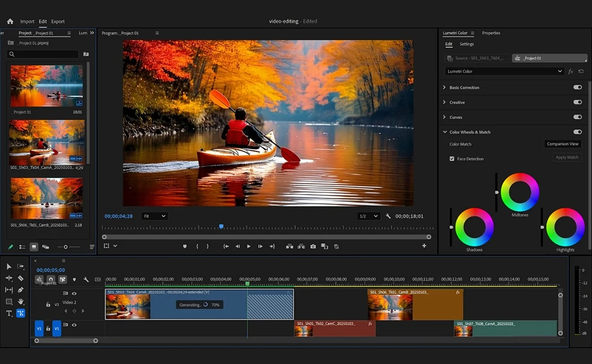This screenshot has width=592, height=364.
Task: Open the 1/2 playback resolution dropdown
Action: pos(368,216)
